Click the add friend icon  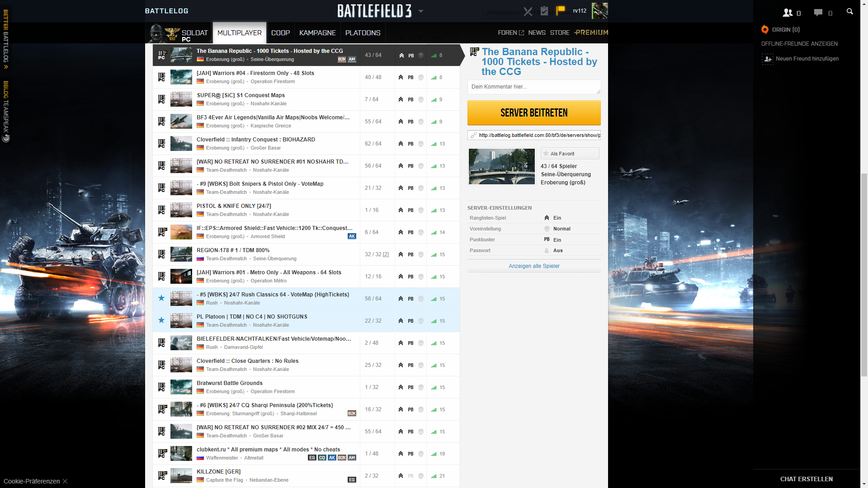pyautogui.click(x=768, y=59)
